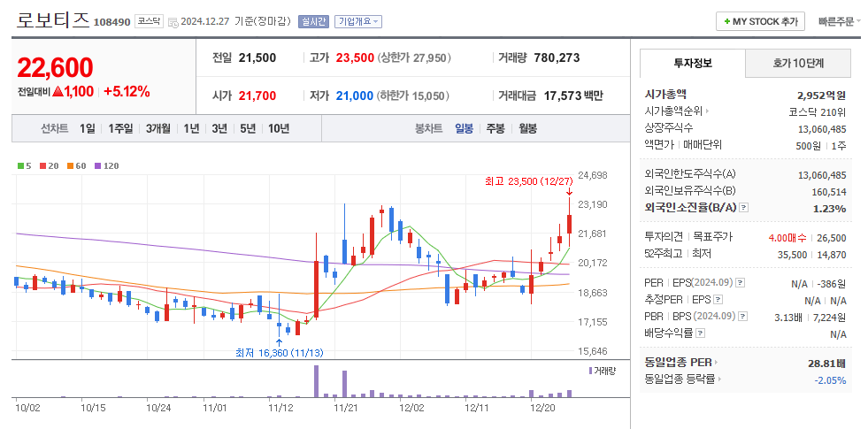Click the + MY STOCK 추가 button
Viewport: 868px width, 429px height.
[761, 21]
